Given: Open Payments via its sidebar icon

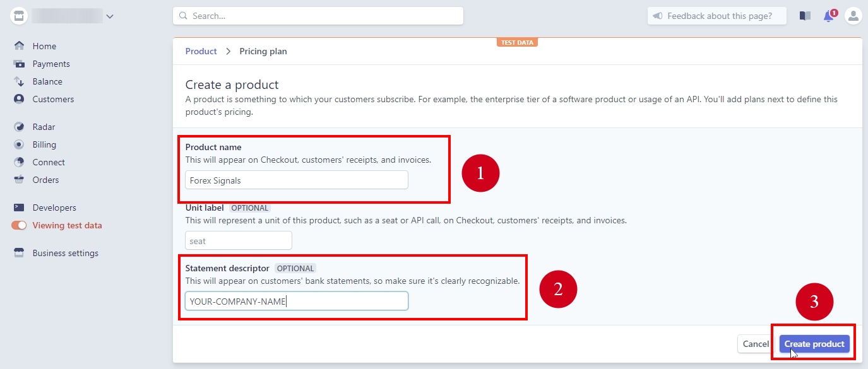Looking at the screenshot, I should click(x=19, y=64).
